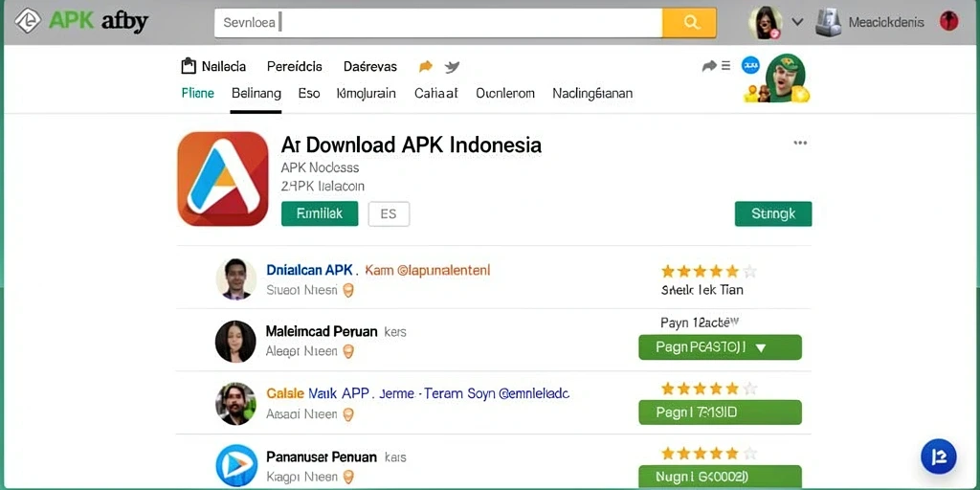Open the user avatar in header

point(765,23)
